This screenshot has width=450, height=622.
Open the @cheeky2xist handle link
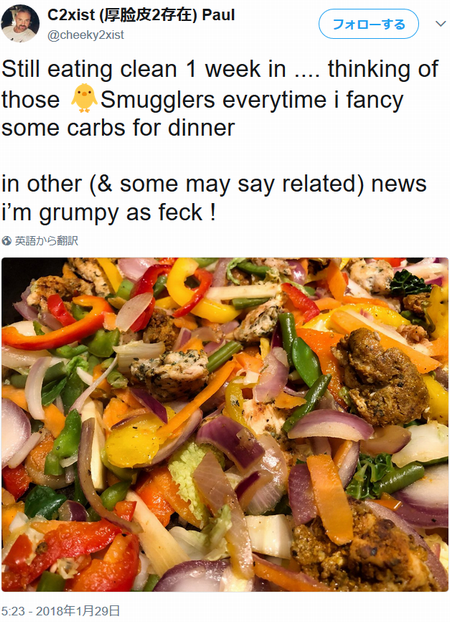86,35
